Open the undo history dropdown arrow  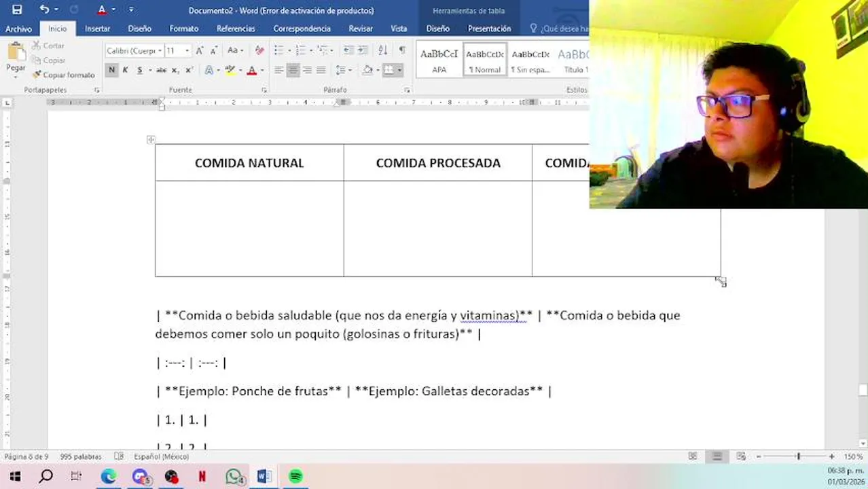click(x=56, y=10)
